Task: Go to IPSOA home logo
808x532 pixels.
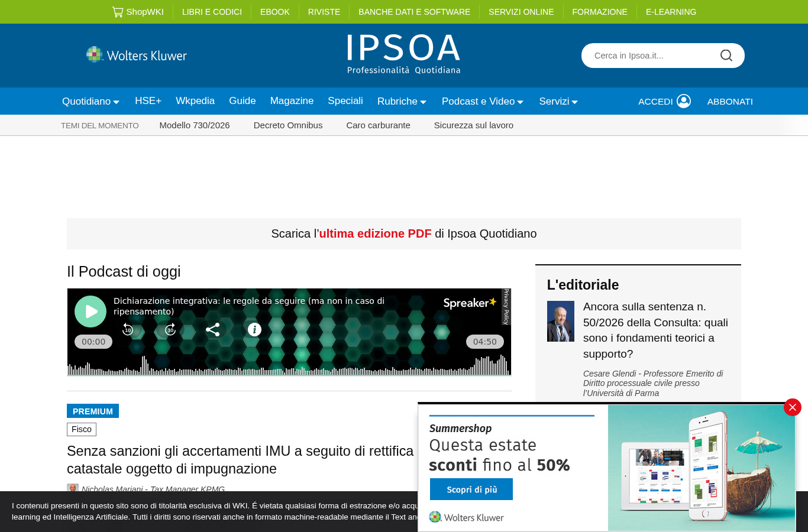Action: click(x=403, y=54)
